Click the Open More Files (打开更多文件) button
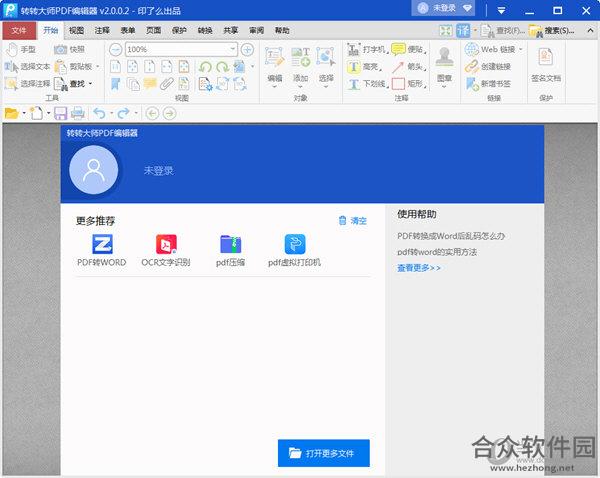This screenshot has width=600, height=478. click(324, 453)
